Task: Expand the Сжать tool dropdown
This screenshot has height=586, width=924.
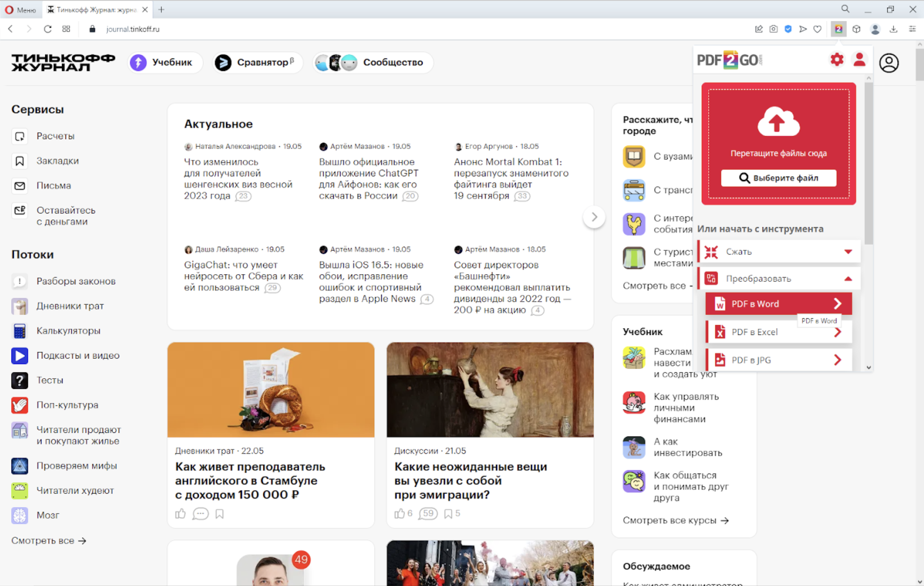Action: coord(848,252)
